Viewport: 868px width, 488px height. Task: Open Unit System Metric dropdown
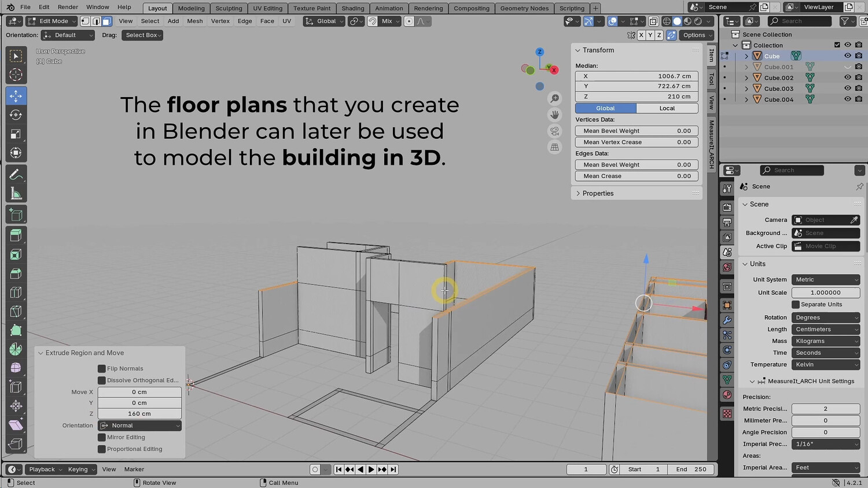(x=826, y=280)
